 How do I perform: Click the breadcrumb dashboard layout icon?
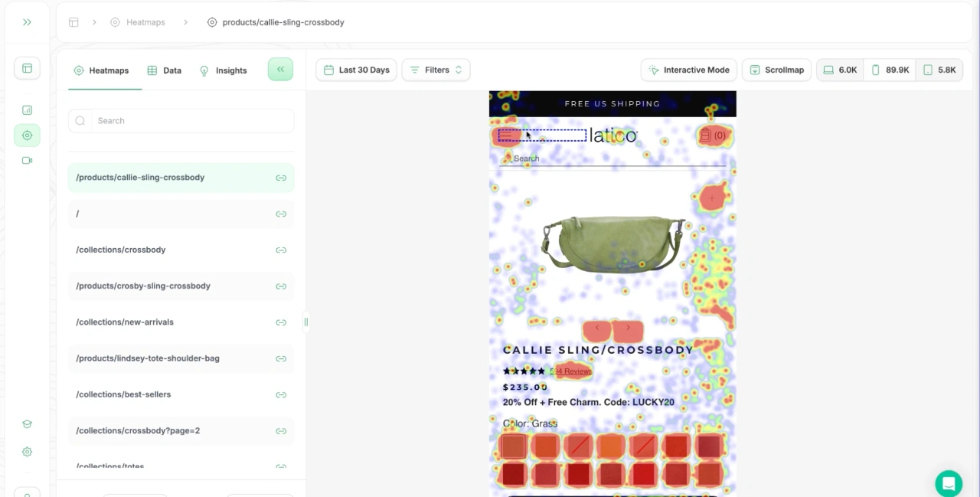(73, 22)
